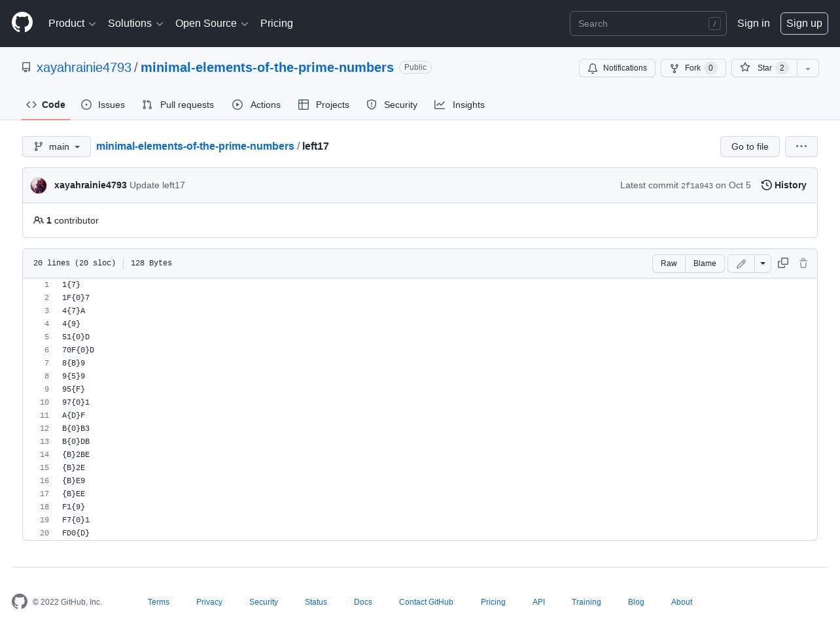840x642 pixels.
Task: Switch to the Projects tab
Action: (x=324, y=105)
